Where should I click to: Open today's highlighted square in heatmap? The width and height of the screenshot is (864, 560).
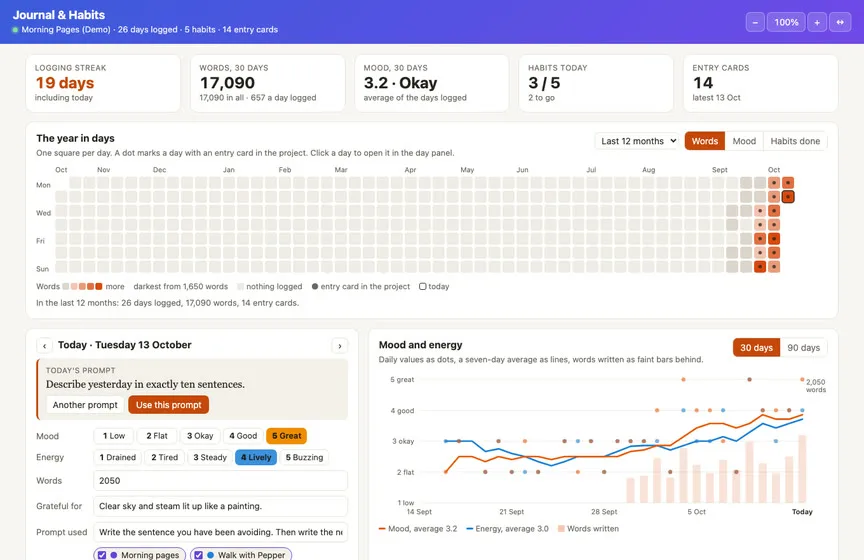[x=788, y=196]
